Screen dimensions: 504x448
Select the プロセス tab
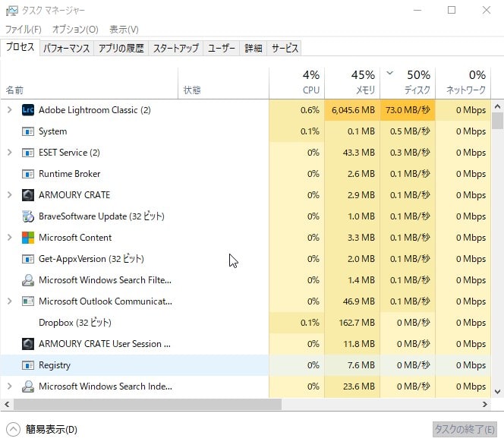coord(20,47)
